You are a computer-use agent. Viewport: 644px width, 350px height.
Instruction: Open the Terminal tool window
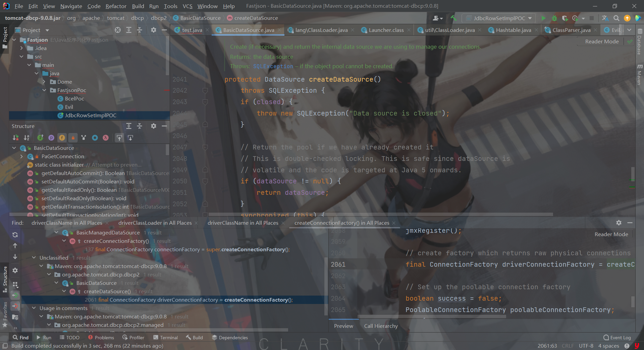pyautogui.click(x=165, y=338)
